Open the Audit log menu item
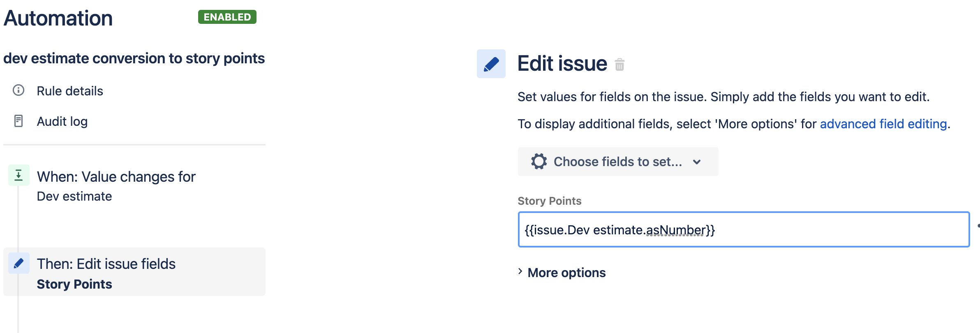 (x=62, y=121)
